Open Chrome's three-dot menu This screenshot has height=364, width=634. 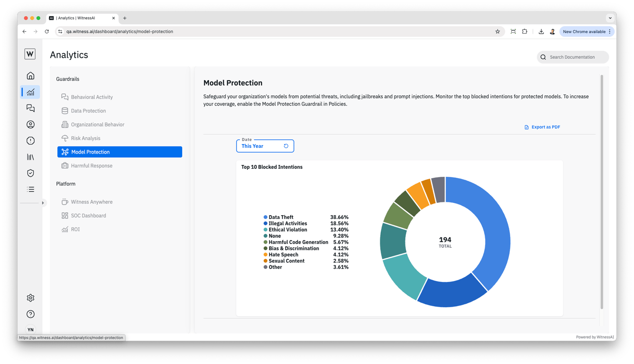click(610, 32)
